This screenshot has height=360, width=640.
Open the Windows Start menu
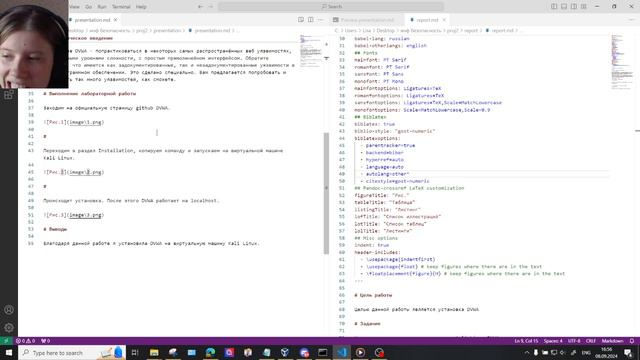pyautogui.click(x=9, y=352)
